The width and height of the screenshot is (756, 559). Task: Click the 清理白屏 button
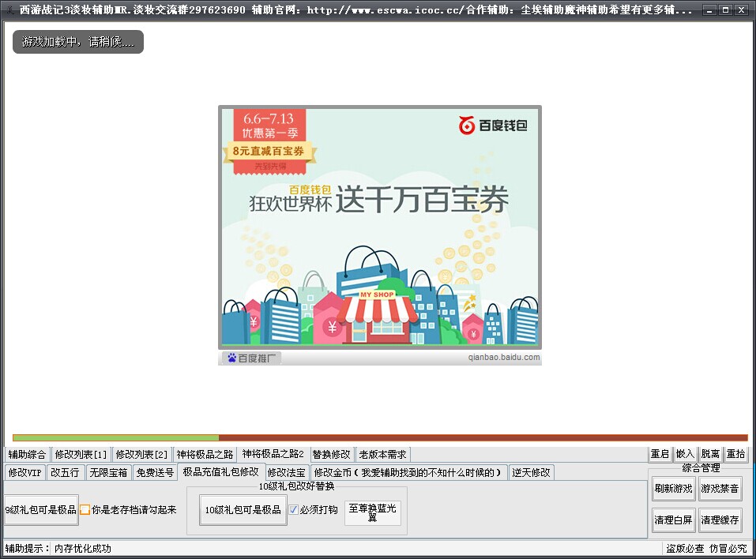coord(673,520)
